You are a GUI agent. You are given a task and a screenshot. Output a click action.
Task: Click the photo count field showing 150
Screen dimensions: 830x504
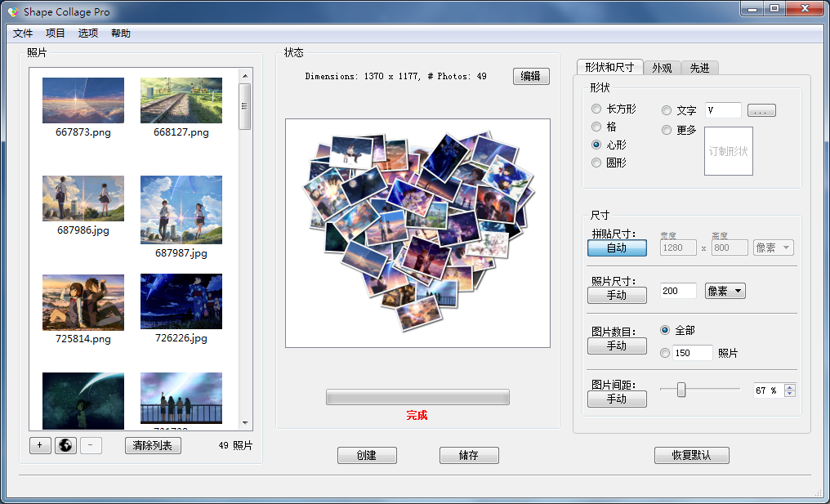click(693, 353)
